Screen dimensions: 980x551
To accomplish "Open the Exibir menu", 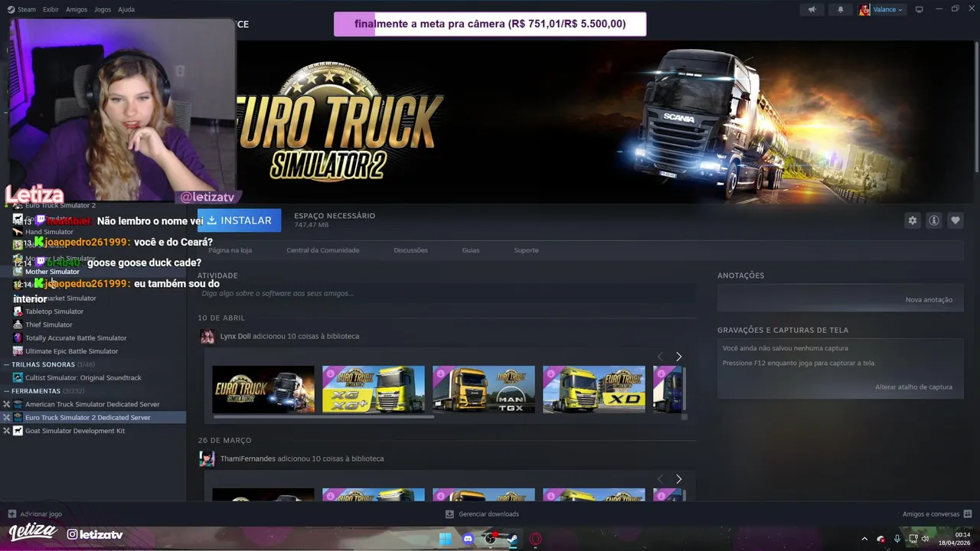I will coord(51,9).
